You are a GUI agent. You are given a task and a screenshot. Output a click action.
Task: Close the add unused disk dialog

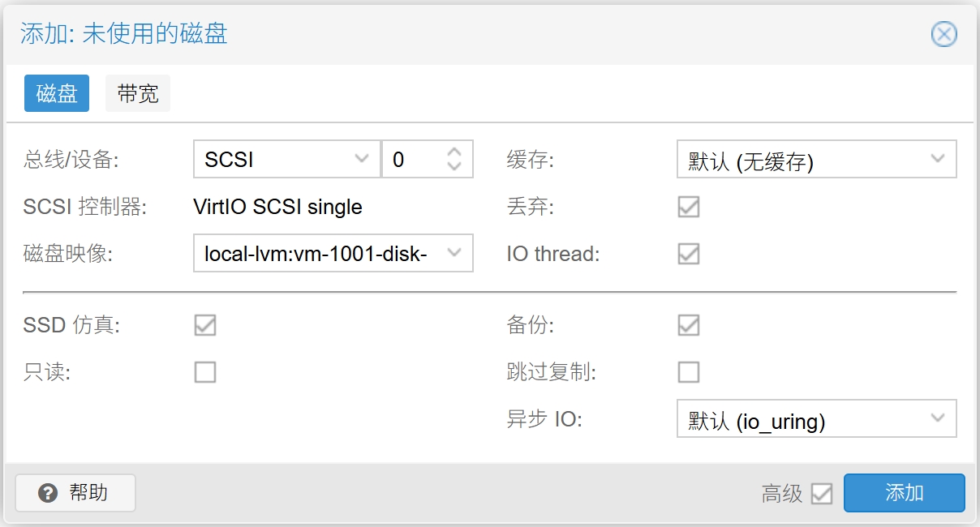(x=943, y=34)
